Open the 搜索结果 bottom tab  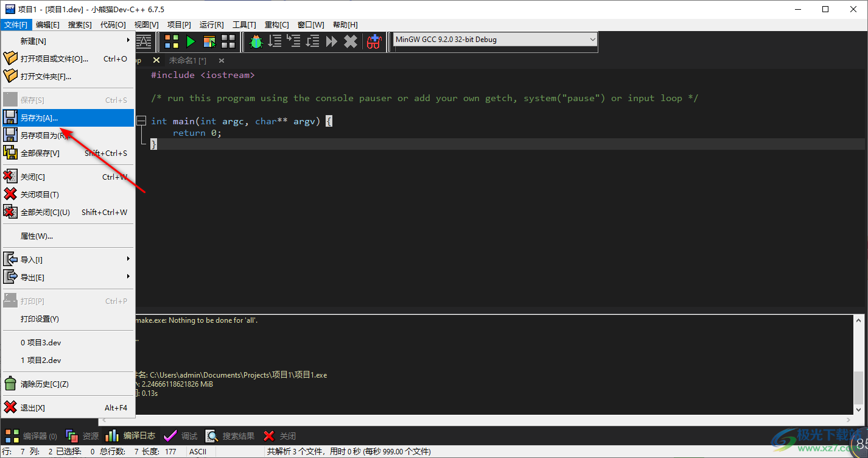coord(230,436)
